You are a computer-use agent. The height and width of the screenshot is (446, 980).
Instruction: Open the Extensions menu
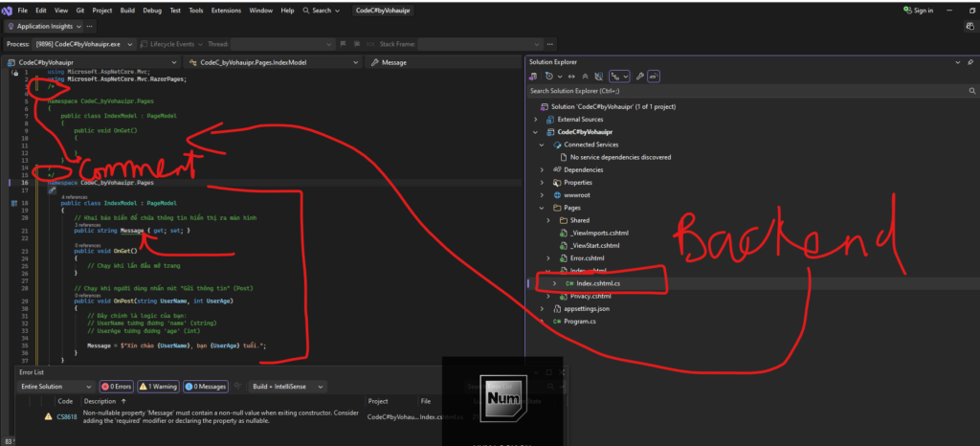[x=226, y=10]
